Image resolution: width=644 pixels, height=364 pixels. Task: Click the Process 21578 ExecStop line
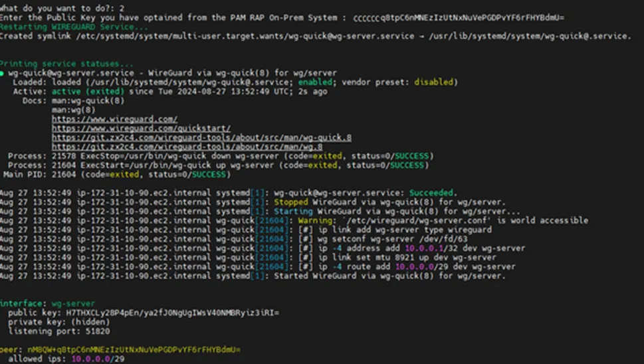pyautogui.click(x=221, y=156)
